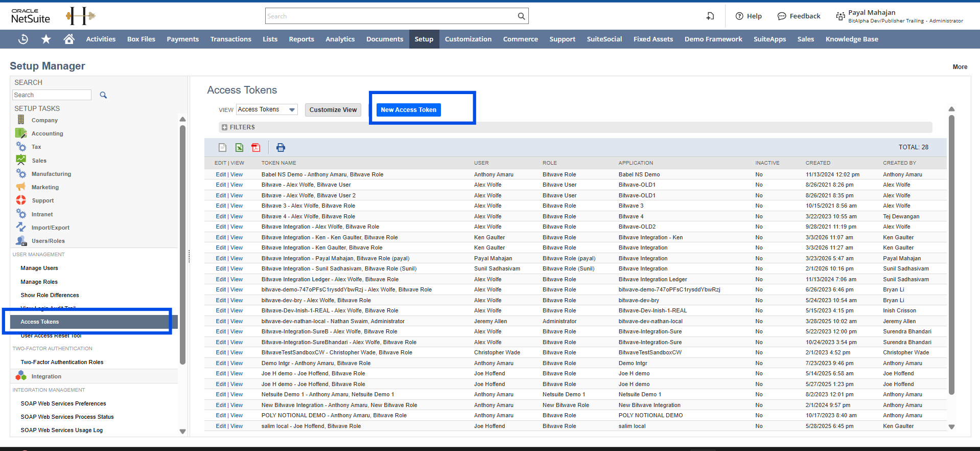Click the Customize View button

click(333, 110)
